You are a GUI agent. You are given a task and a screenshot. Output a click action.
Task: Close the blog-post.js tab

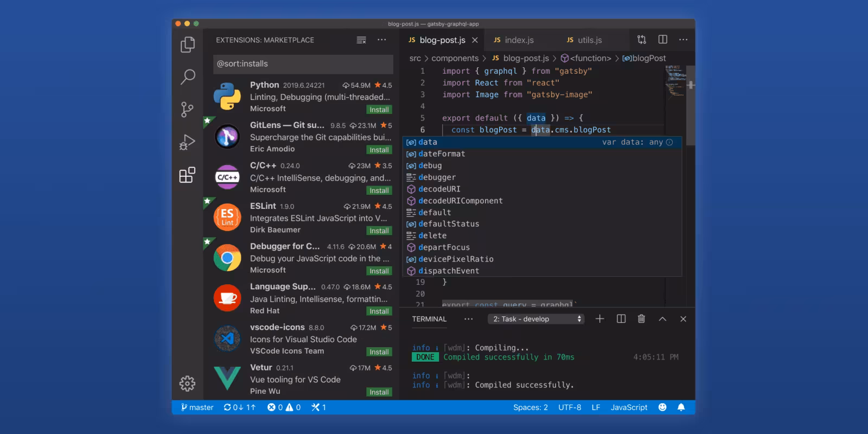(475, 40)
